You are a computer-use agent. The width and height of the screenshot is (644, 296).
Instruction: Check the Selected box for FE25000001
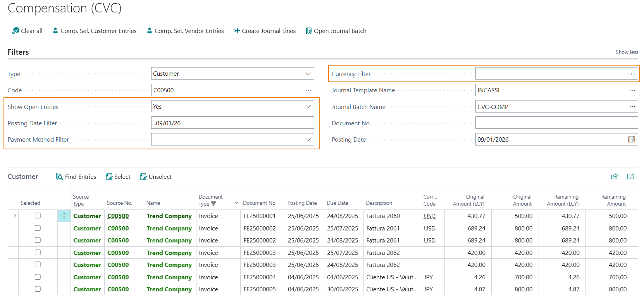[38, 216]
